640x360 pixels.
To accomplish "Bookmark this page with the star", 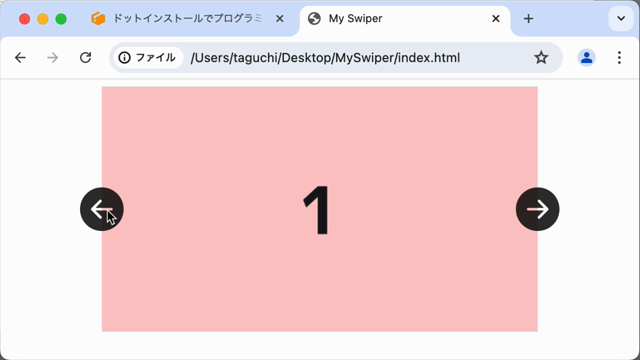I will click(x=541, y=58).
